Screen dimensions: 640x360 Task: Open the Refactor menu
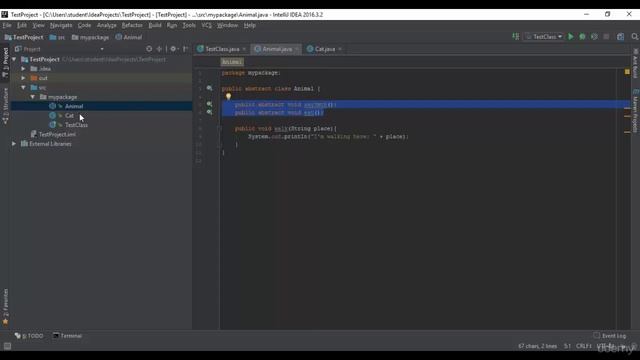132,25
